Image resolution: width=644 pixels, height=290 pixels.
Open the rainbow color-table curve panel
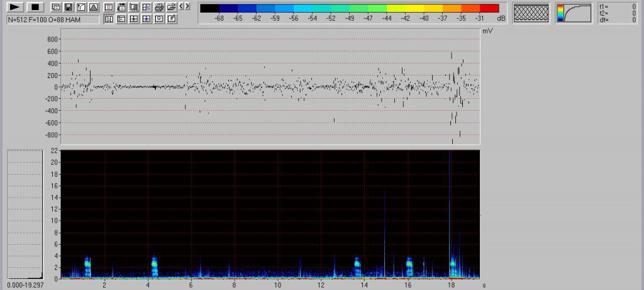pos(574,13)
